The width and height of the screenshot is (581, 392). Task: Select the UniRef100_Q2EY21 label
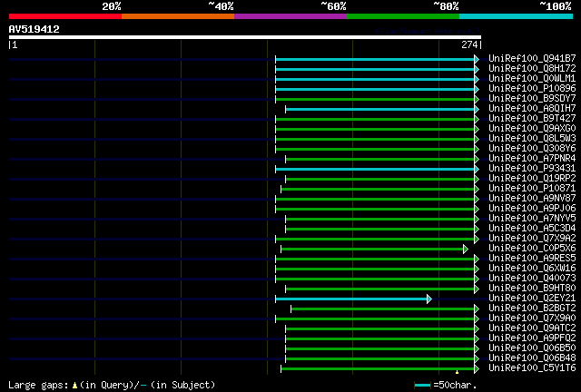pos(532,299)
